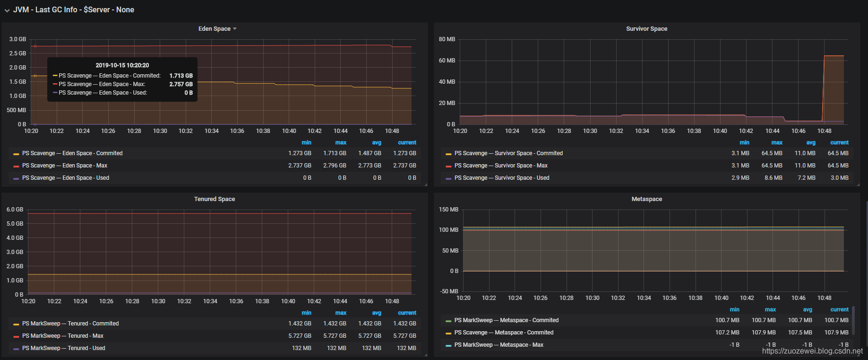Click PS MarkSweep Metaspace Max blue swatch
Viewport: 868px width, 360px height.
[x=448, y=345]
